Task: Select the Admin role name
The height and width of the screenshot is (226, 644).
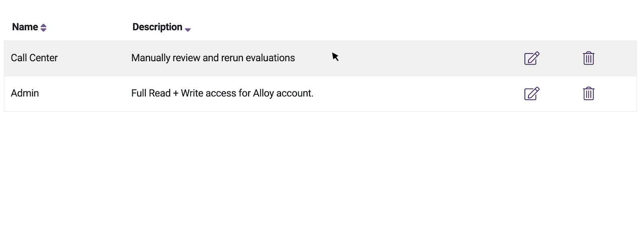Action: coord(25,93)
